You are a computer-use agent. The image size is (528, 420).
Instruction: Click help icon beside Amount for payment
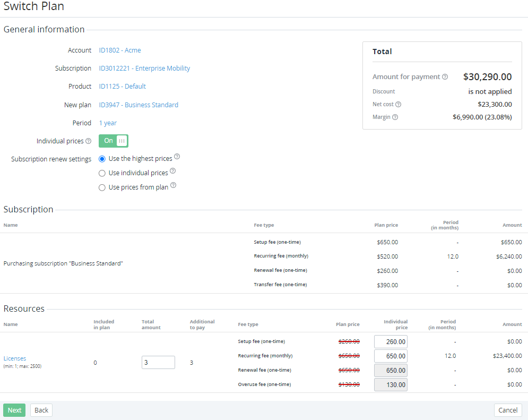[445, 77]
